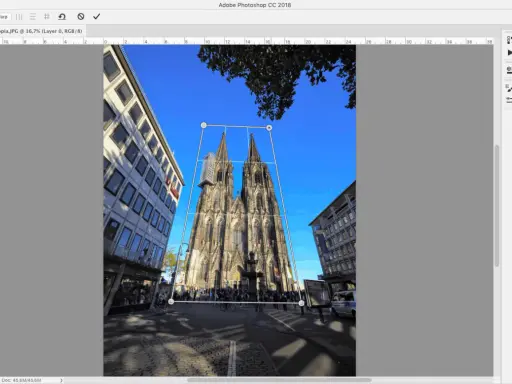
Task: Click the vertical scrollbar thumb right of the canvas
Action: tap(497, 206)
